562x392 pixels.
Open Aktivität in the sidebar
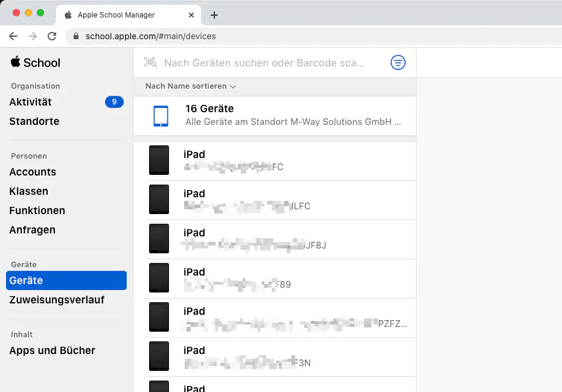click(30, 102)
